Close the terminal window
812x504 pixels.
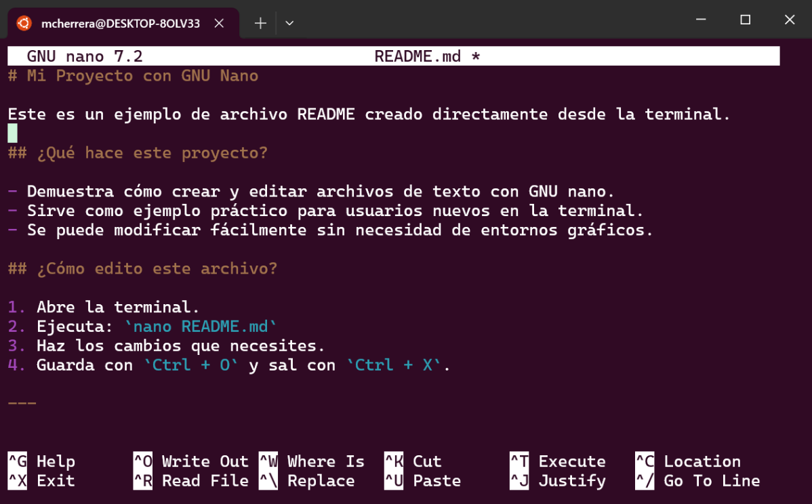click(789, 20)
